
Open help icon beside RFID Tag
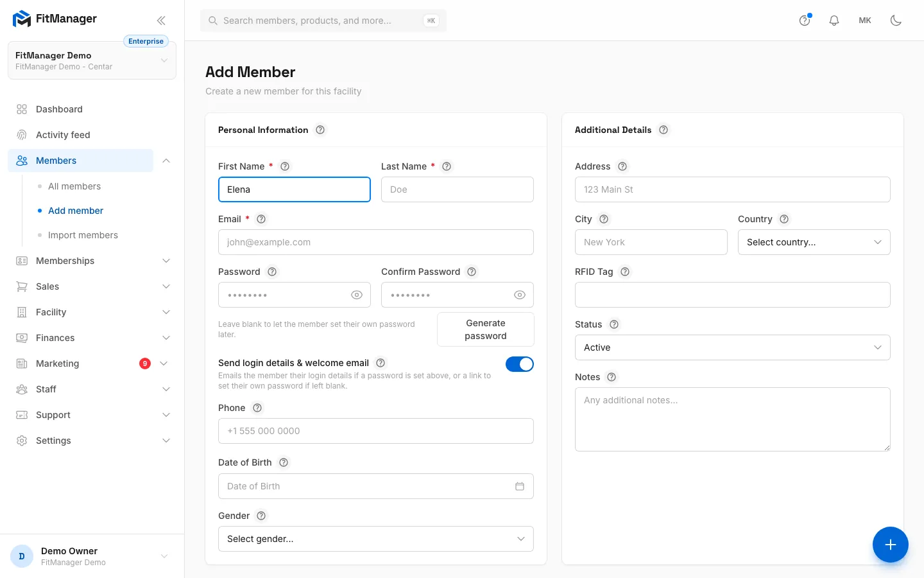[625, 272]
